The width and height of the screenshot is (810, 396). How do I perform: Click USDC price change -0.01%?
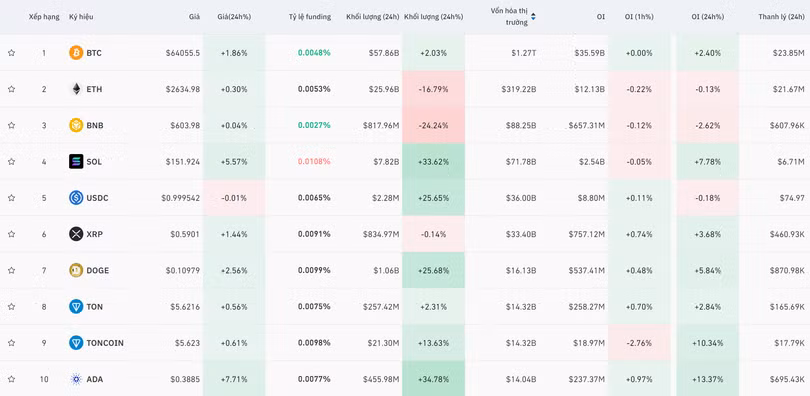[234, 198]
